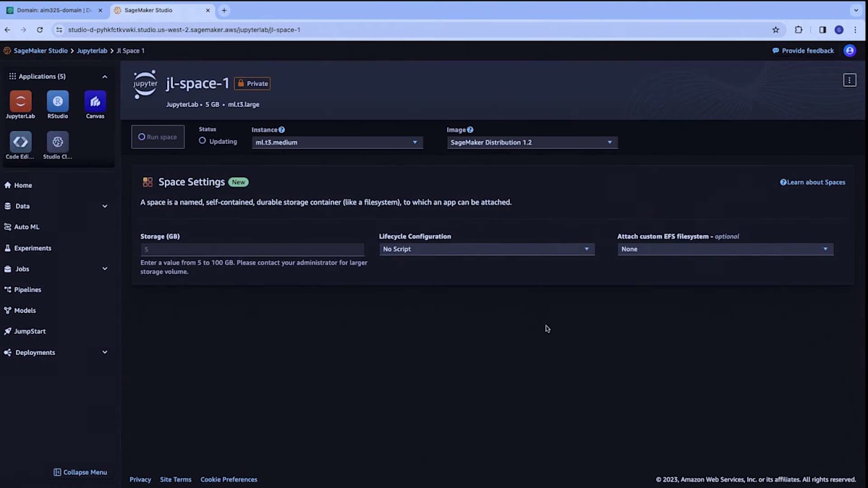
Task: Open Privacy footer link
Action: pos(140,479)
